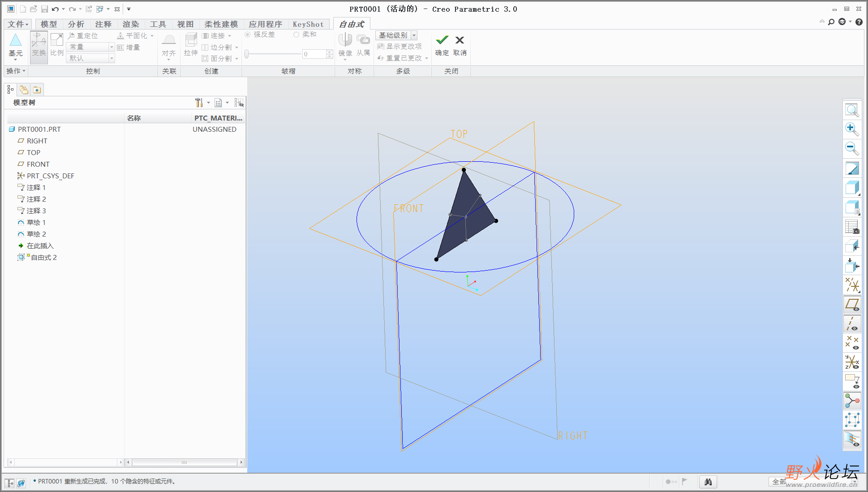This screenshot has width=868, height=492.
Task: Toggle plane display visibility
Action: tap(852, 304)
